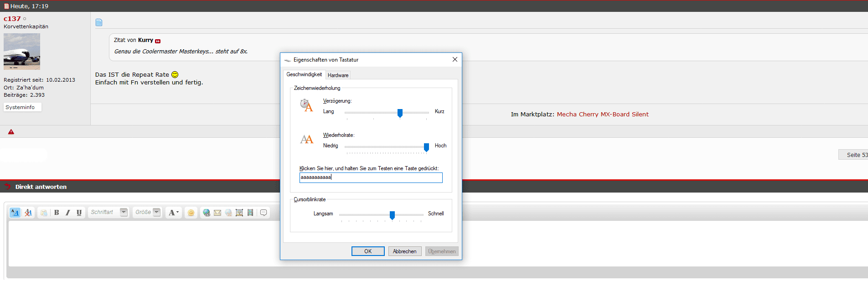Click the post document icon
Viewport: 868px width, 287px height.
coord(99,22)
